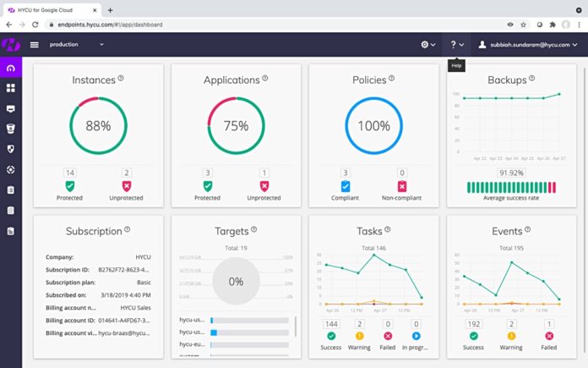588x368 pixels.
Task: Open a new browser tab
Action: coord(110,10)
